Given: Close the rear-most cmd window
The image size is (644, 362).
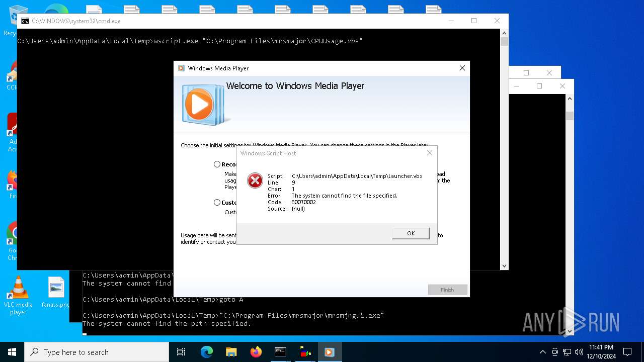Looking at the screenshot, I should click(x=549, y=73).
